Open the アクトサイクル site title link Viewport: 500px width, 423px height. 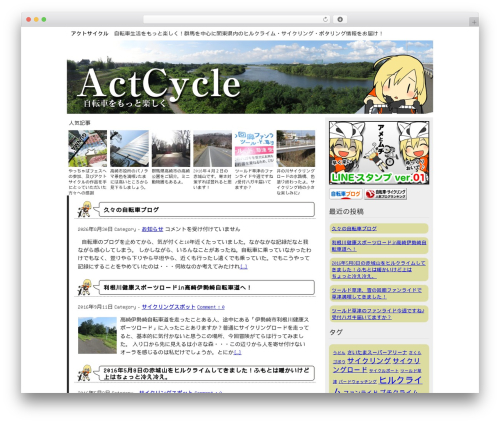(89, 34)
